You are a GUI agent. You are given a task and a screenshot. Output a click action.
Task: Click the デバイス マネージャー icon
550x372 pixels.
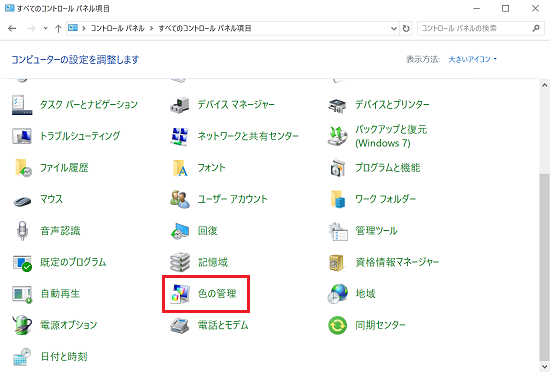point(180,104)
